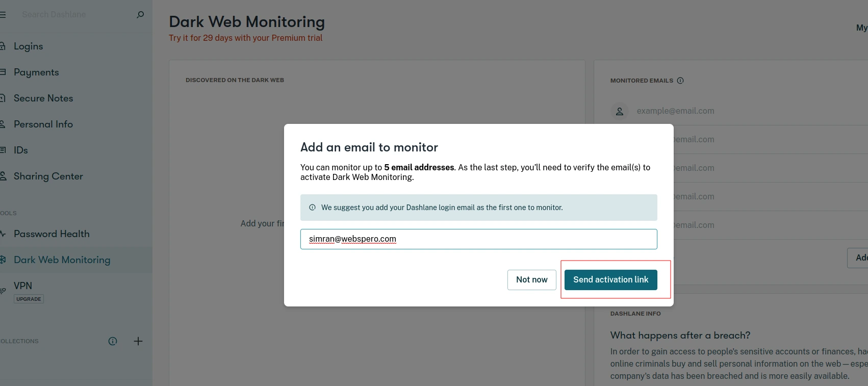The width and height of the screenshot is (868, 386).
Task: Go to Secure Notes
Action: pos(43,98)
